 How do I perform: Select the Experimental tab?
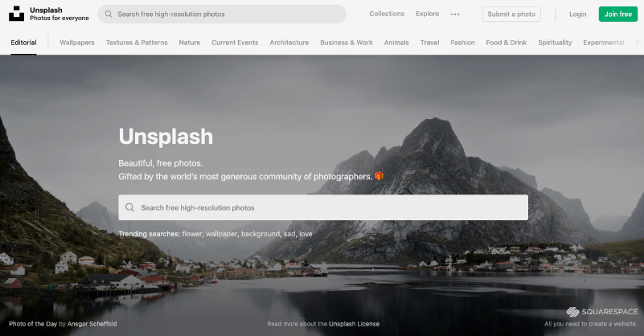[603, 43]
